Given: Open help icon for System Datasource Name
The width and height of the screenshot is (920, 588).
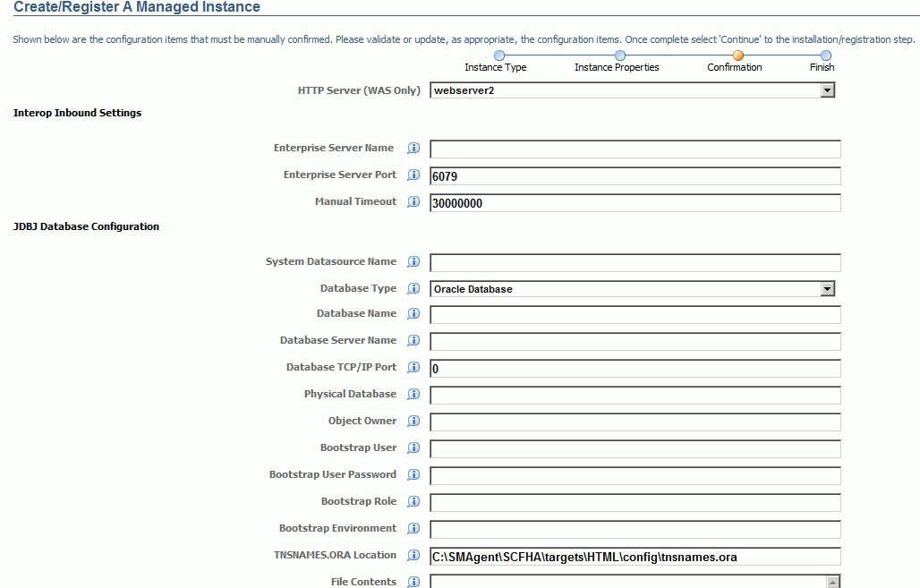Looking at the screenshot, I should (413, 262).
